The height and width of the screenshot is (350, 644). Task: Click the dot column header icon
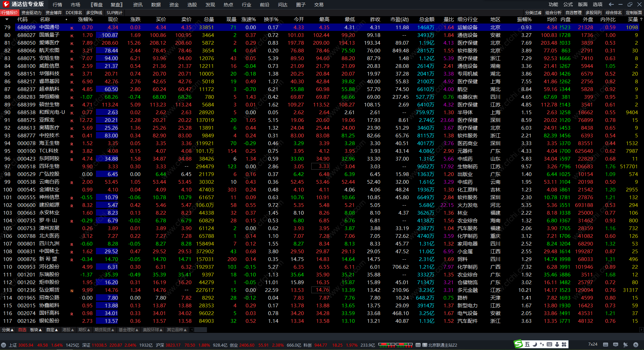point(66,19)
